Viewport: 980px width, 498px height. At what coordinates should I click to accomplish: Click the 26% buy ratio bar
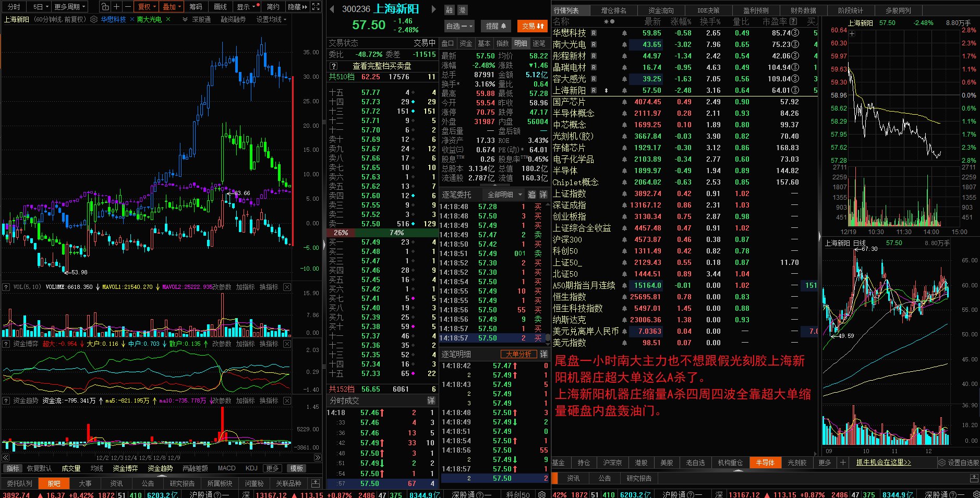click(x=341, y=233)
